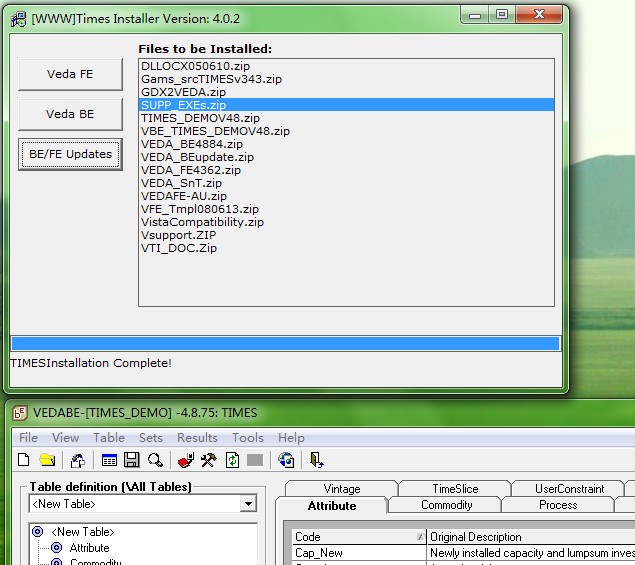Switch to the TimeSlice tab

coord(455,488)
